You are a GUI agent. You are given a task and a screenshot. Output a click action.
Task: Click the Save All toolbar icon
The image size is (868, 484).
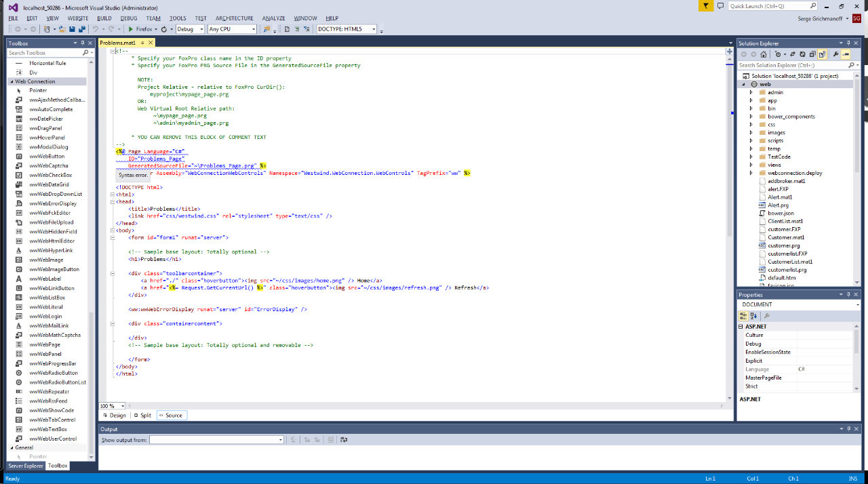coord(82,29)
